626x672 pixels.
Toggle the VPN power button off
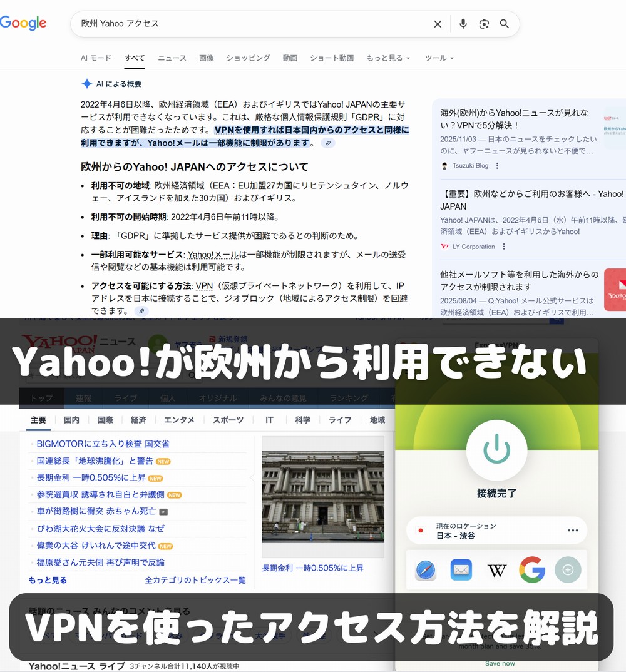(x=496, y=451)
